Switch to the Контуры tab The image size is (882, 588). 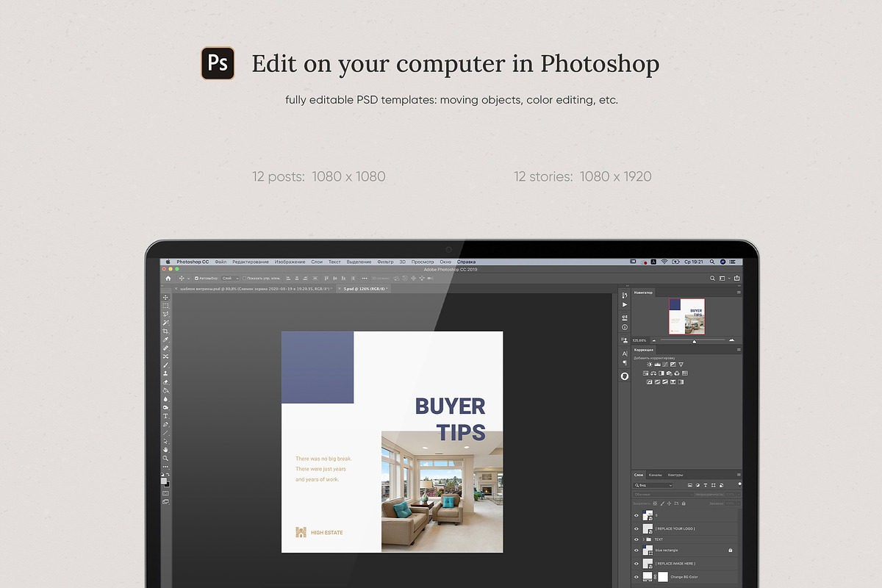[675, 475]
